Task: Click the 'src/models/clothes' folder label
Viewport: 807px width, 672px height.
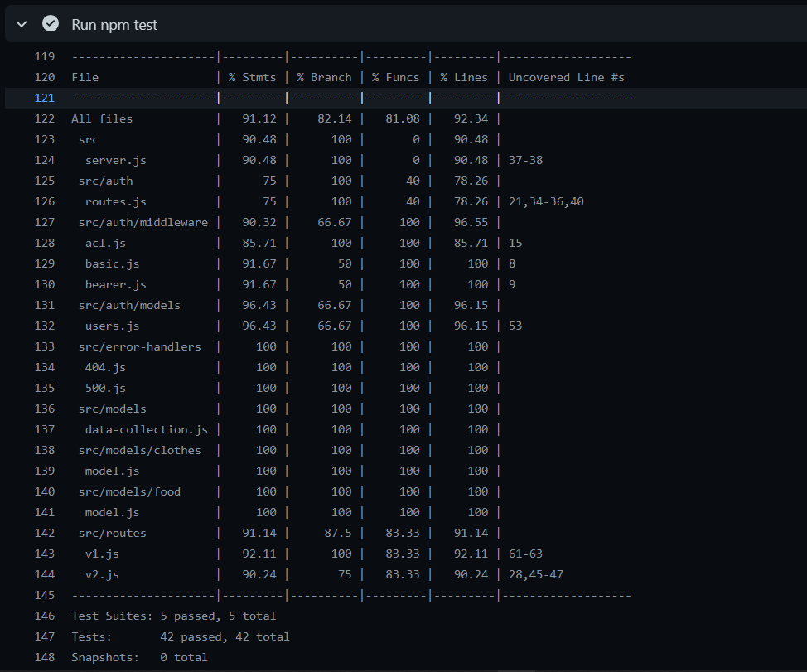Action: point(139,450)
